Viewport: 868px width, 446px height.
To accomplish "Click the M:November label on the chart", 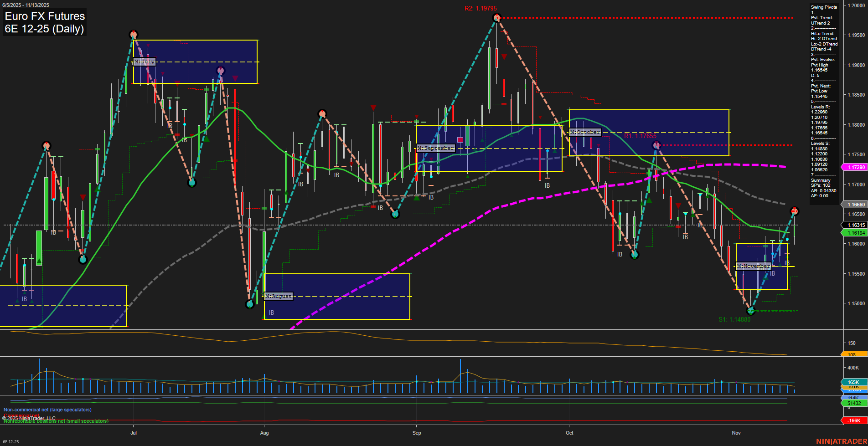I will 754,266.
